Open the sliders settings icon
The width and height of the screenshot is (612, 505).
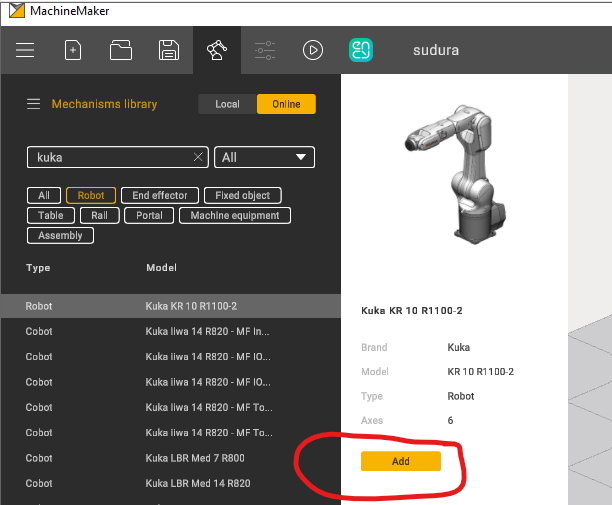(265, 50)
